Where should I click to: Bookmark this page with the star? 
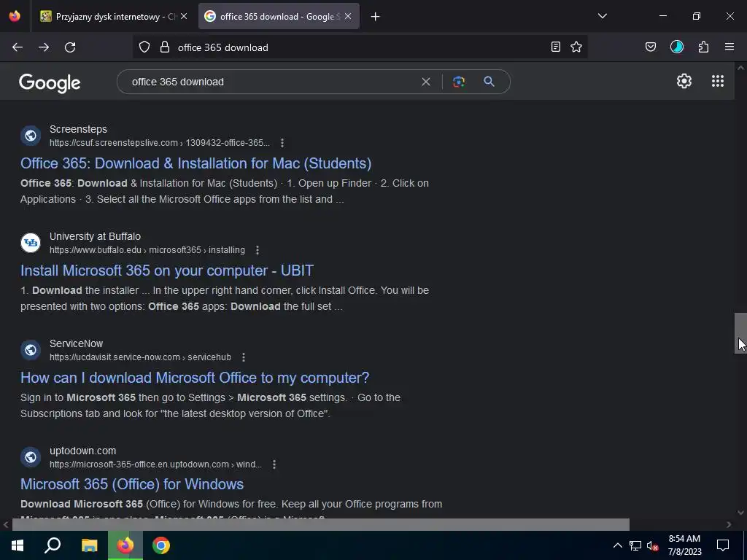tap(576, 47)
